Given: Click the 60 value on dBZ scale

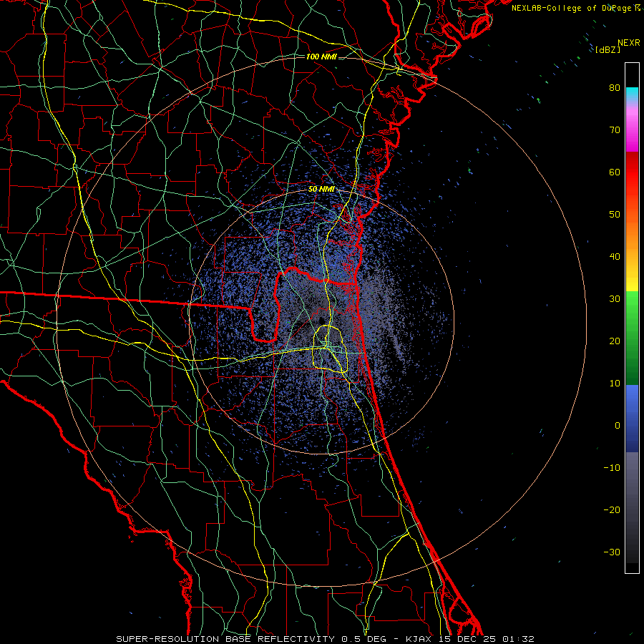Looking at the screenshot, I should click(x=615, y=172).
